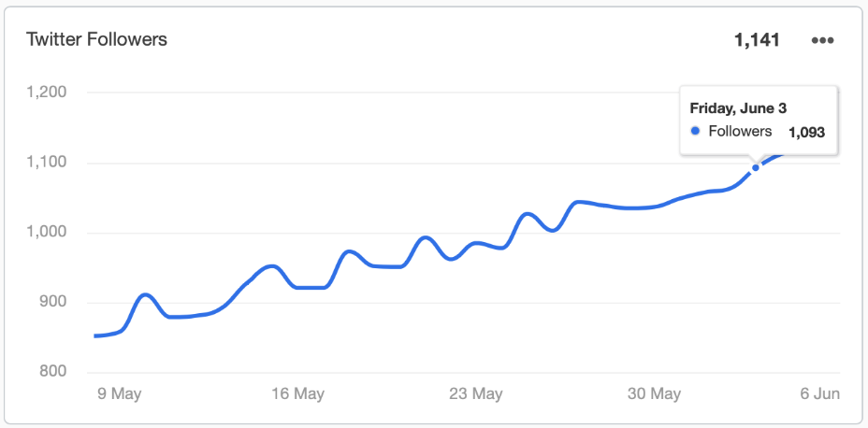
Task: Select the 16 May axis label
Action: coord(299,393)
